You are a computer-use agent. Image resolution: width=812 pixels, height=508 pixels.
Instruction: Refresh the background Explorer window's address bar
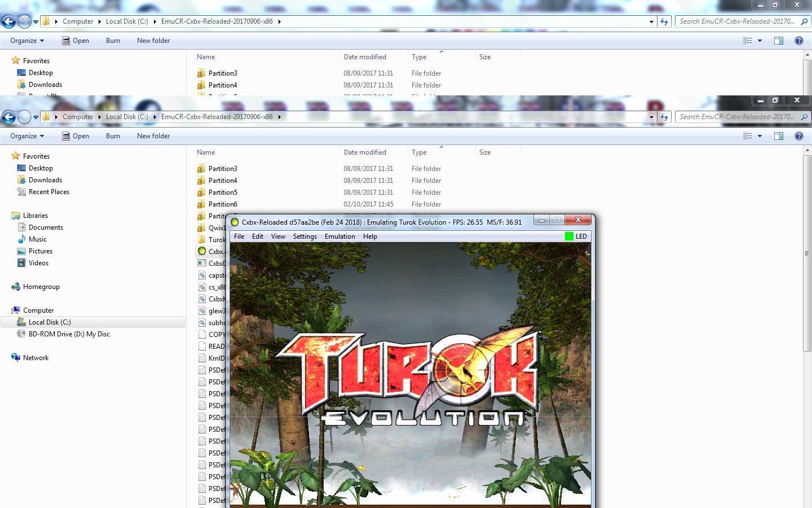point(664,21)
